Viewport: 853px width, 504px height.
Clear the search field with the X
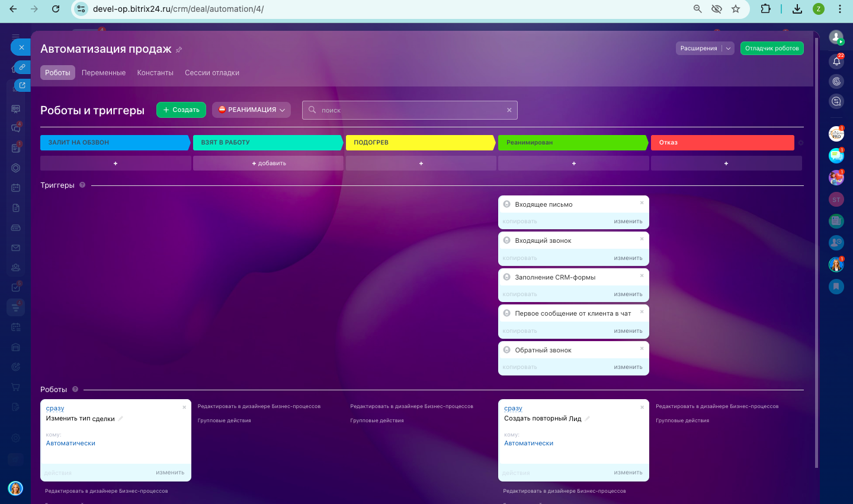point(509,110)
